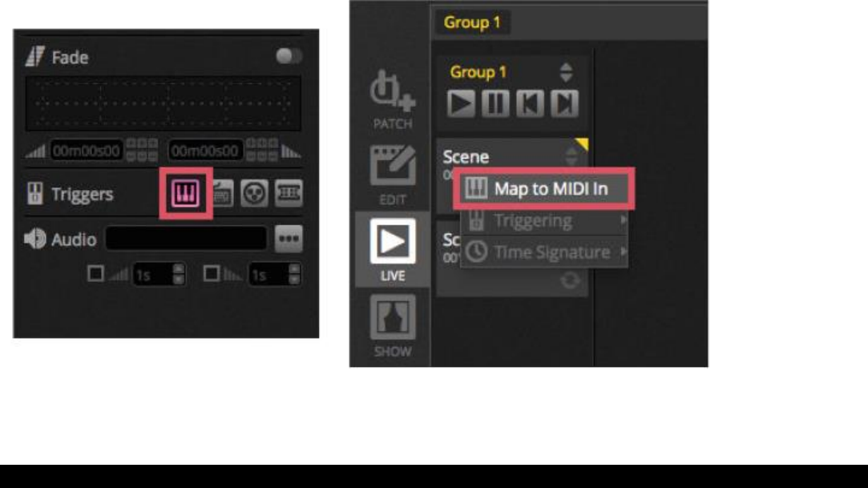Open audio file browse button

coord(289,239)
